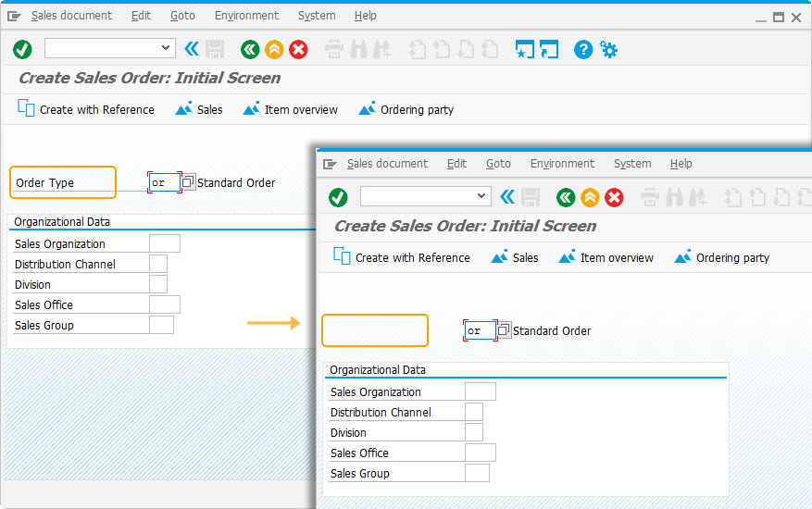The width and height of the screenshot is (812, 509).
Task: Open the Sales document menu in the back window
Action: [x=71, y=16]
